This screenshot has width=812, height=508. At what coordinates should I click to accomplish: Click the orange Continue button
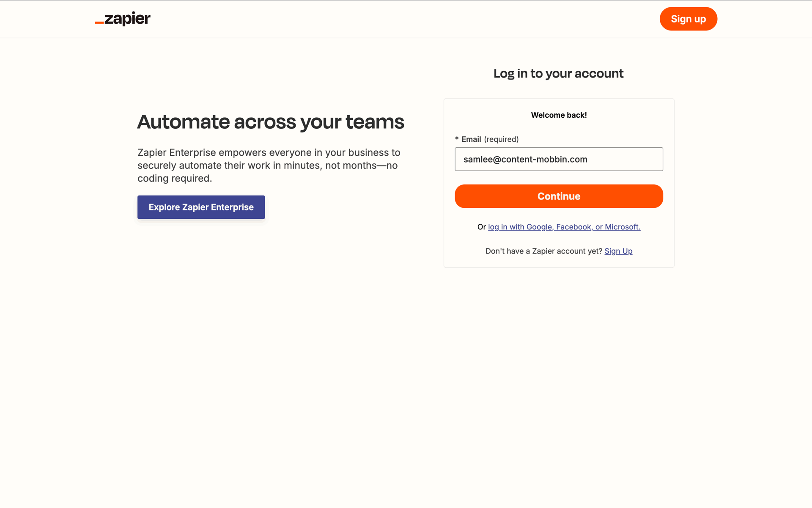pos(559,196)
